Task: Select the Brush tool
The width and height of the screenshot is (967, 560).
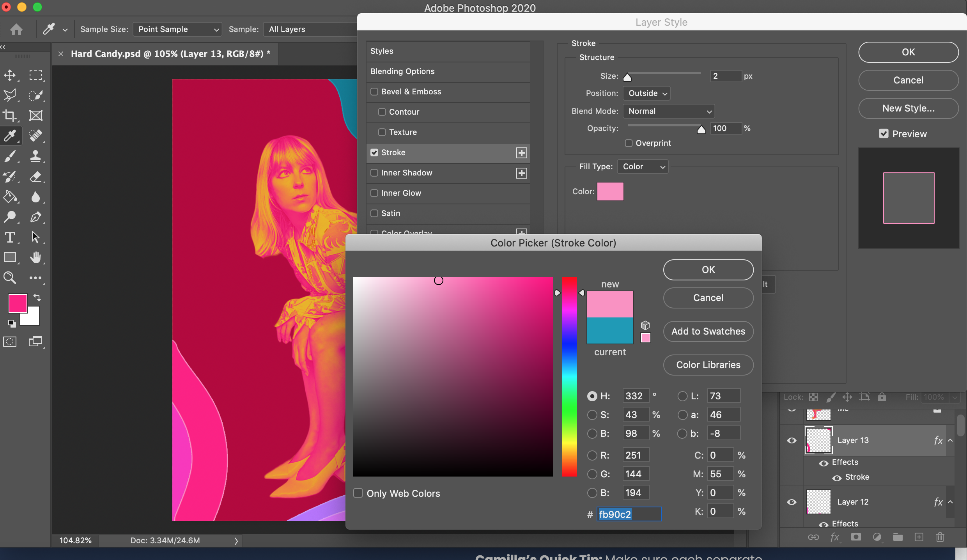Action: point(10,156)
